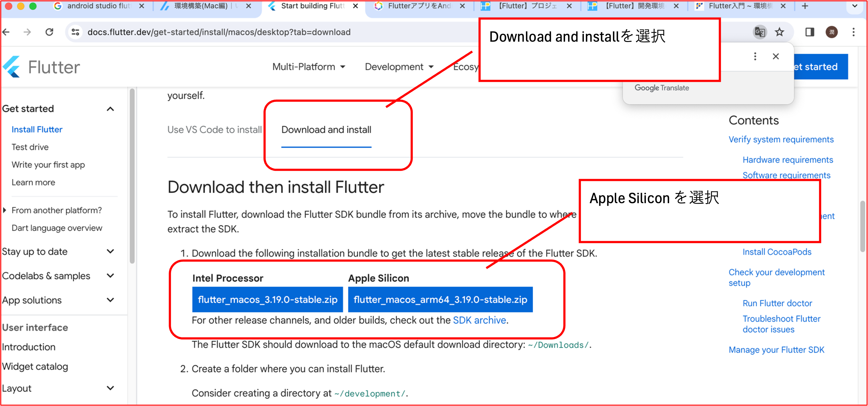
Task: Switch to '【Flutter】プロジェ' tab
Action: [x=526, y=6]
